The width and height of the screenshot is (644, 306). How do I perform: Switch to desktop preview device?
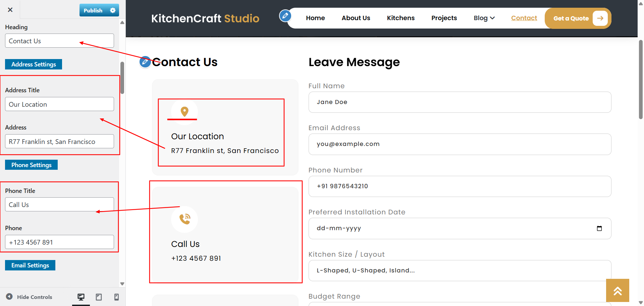[x=81, y=297]
